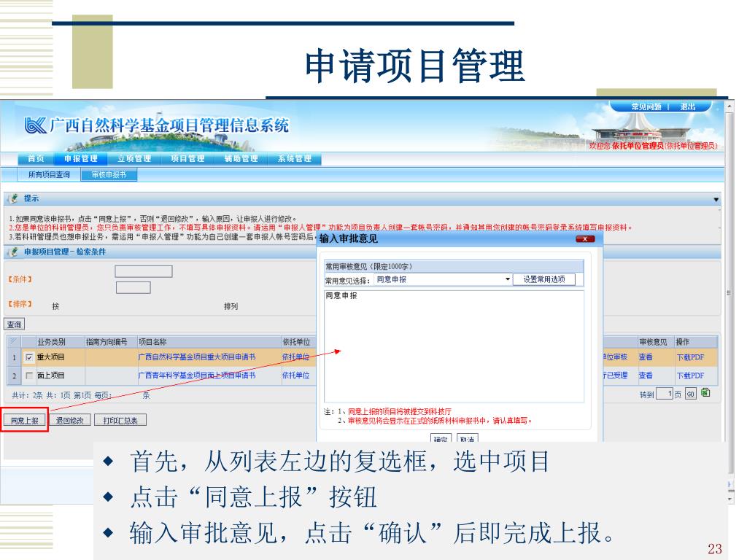The image size is (747, 560).
Task: Click the scrollbar up arrow at top right
Action: [x=729, y=107]
